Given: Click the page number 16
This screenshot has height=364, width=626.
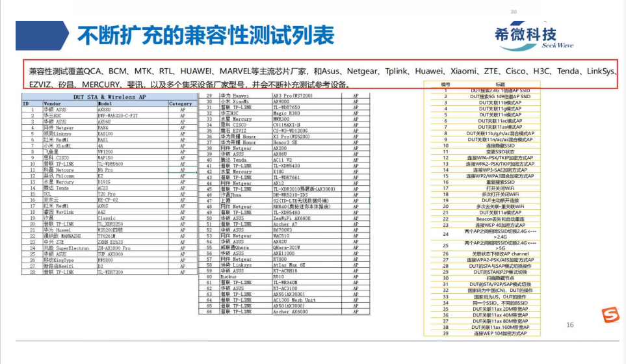Looking at the screenshot, I should click(570, 325).
